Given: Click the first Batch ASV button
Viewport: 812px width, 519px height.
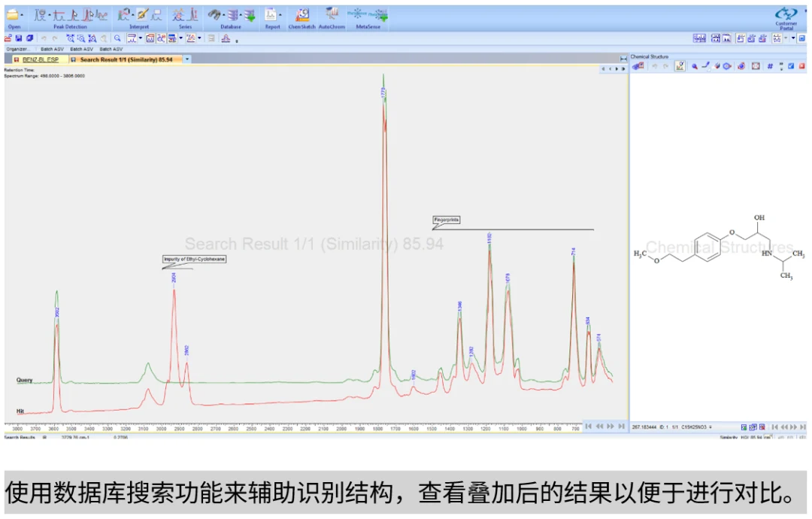Looking at the screenshot, I should pos(52,49).
